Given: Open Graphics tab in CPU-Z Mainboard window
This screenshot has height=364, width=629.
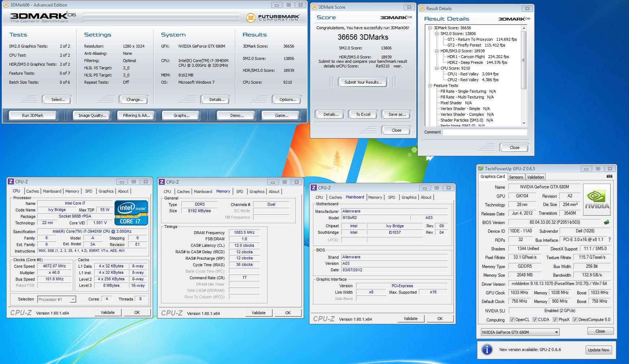Looking at the screenshot, I should click(x=409, y=197).
